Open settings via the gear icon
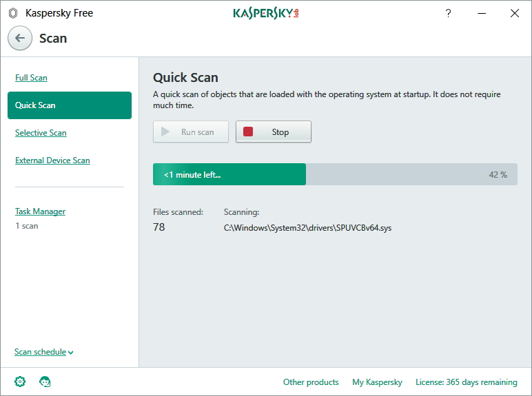Image resolution: width=532 pixels, height=396 pixels. 20,382
